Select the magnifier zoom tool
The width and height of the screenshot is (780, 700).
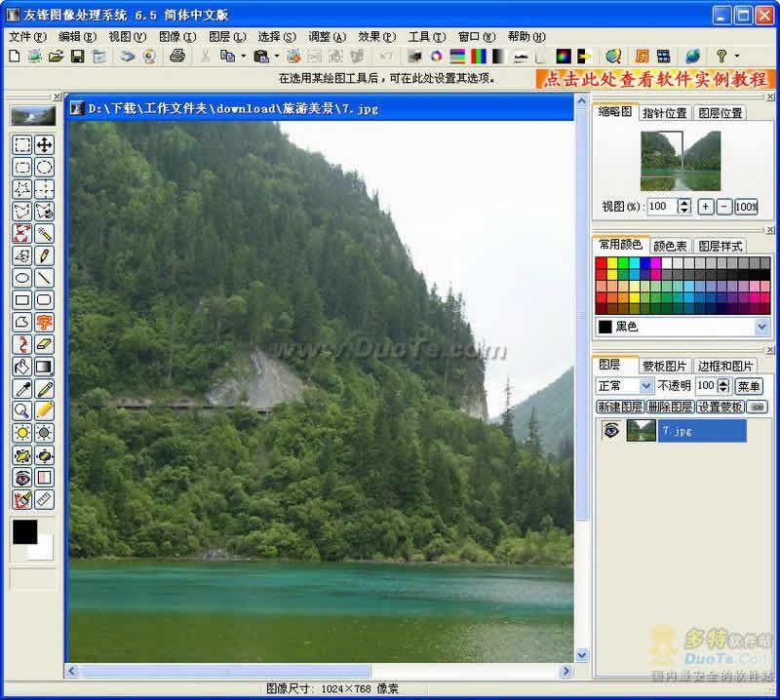(x=21, y=411)
